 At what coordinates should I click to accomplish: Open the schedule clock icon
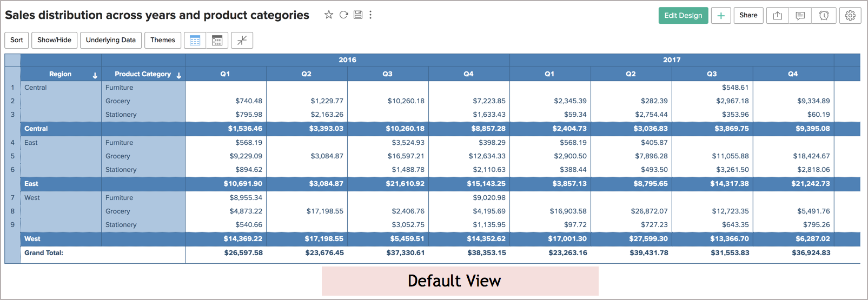coord(824,16)
